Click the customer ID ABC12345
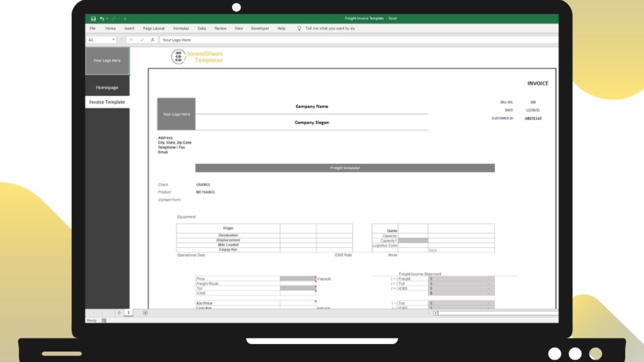 (x=533, y=119)
